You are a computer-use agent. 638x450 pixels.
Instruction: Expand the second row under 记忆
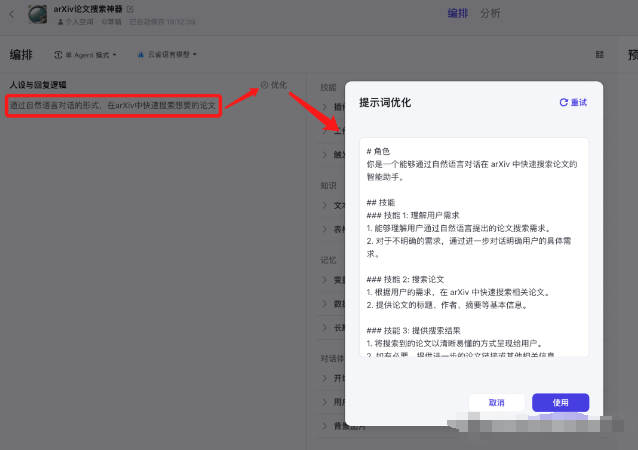click(x=324, y=304)
